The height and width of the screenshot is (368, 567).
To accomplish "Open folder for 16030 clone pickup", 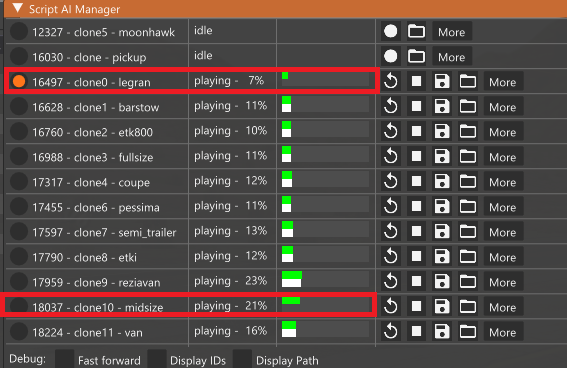I will [416, 56].
